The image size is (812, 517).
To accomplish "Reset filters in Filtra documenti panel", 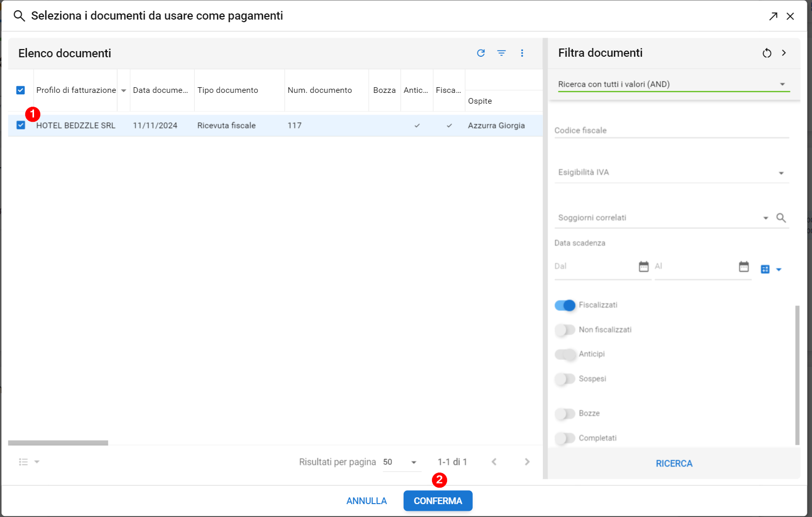I will tap(767, 53).
